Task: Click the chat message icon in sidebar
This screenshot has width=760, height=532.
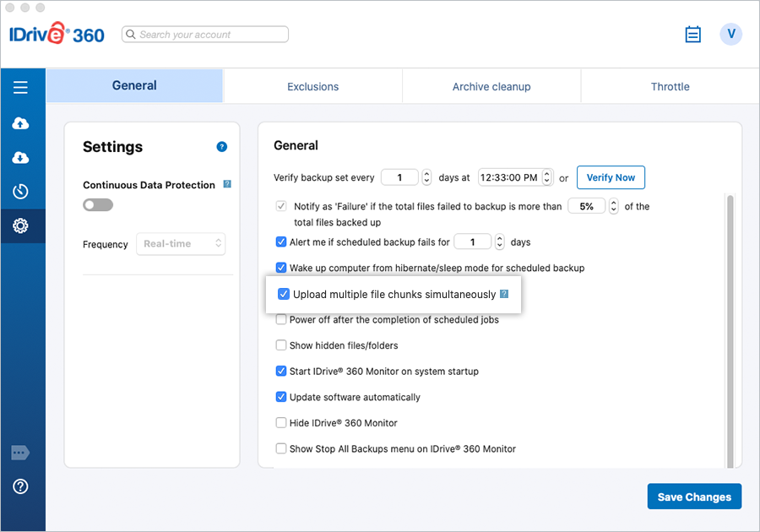Action: click(x=21, y=453)
